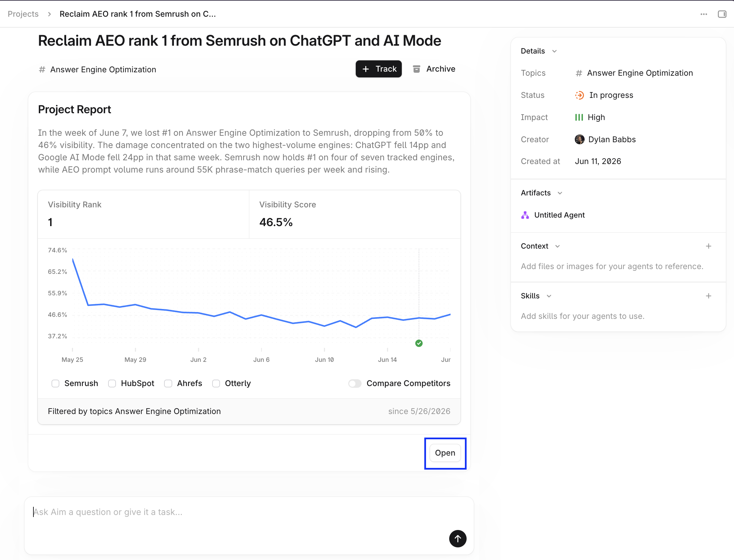Send message with the arrow-up button

click(458, 539)
